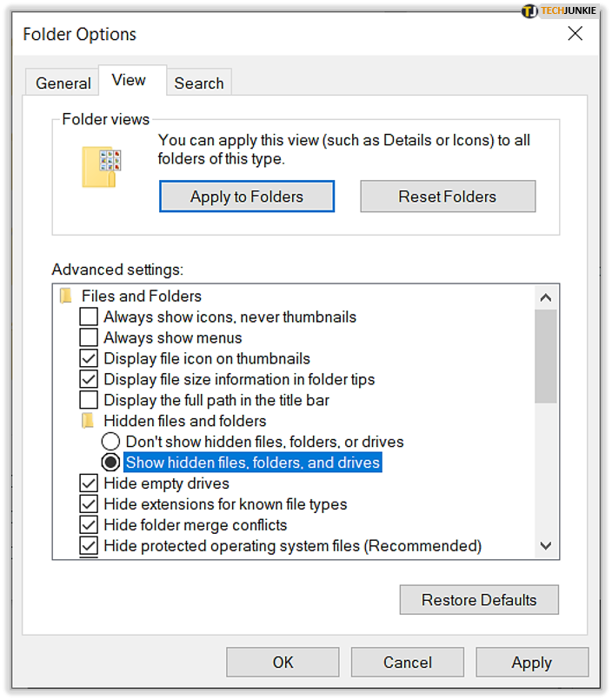
Task: Select Don't show hidden files radio button
Action: 110,442
